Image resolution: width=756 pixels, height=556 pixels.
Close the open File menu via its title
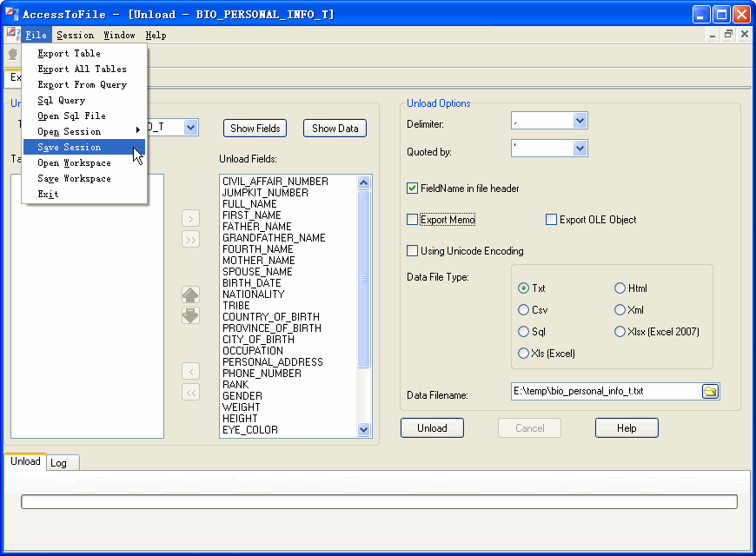tap(36, 36)
